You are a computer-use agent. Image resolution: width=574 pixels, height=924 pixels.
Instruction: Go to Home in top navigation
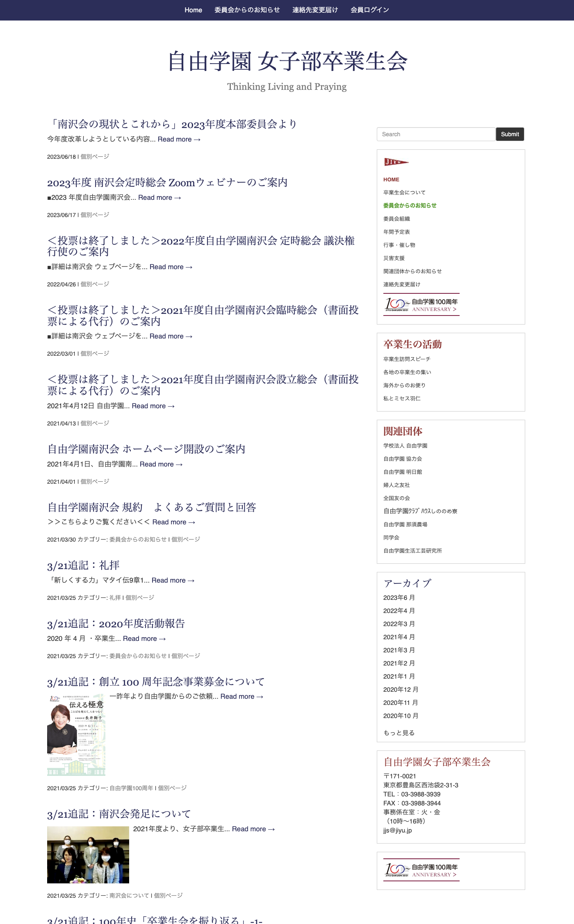(x=193, y=10)
